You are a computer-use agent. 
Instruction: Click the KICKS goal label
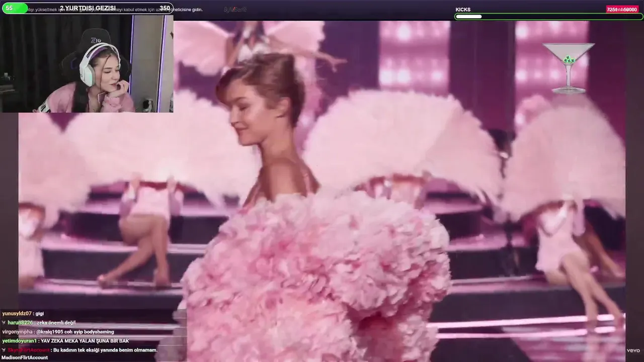point(463,10)
